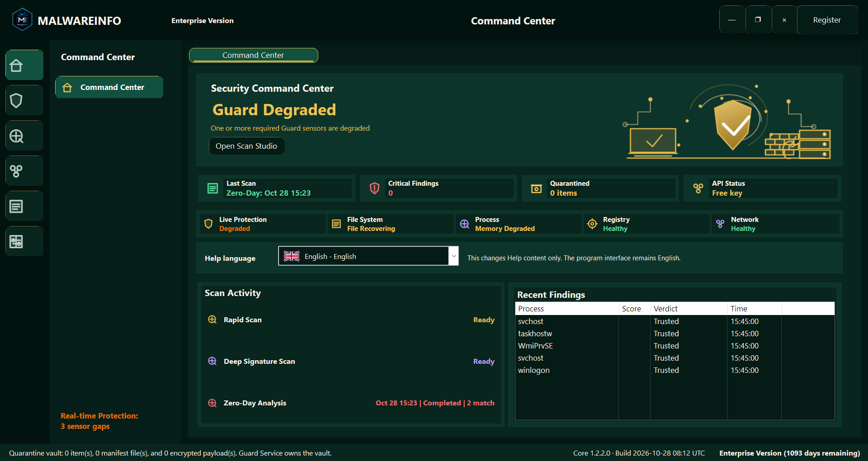
Task: Click the Quarantined vault icon
Action: (536, 188)
